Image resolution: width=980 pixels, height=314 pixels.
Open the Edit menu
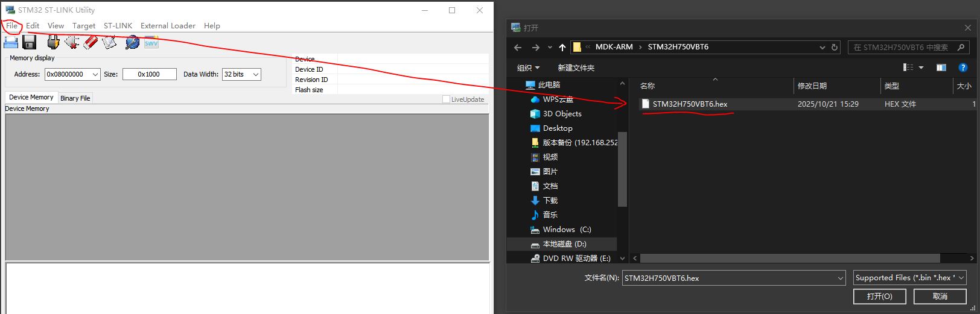[x=33, y=26]
